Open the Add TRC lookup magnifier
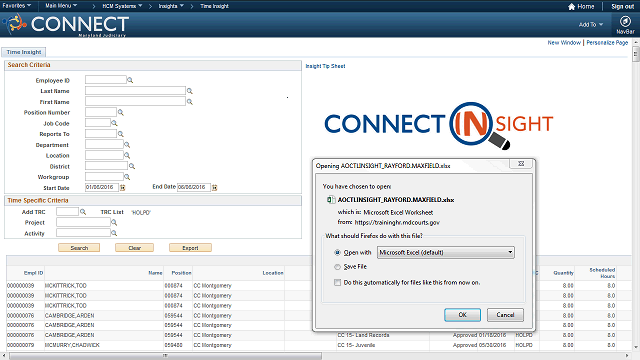This screenshot has width=640, height=360. point(83,212)
